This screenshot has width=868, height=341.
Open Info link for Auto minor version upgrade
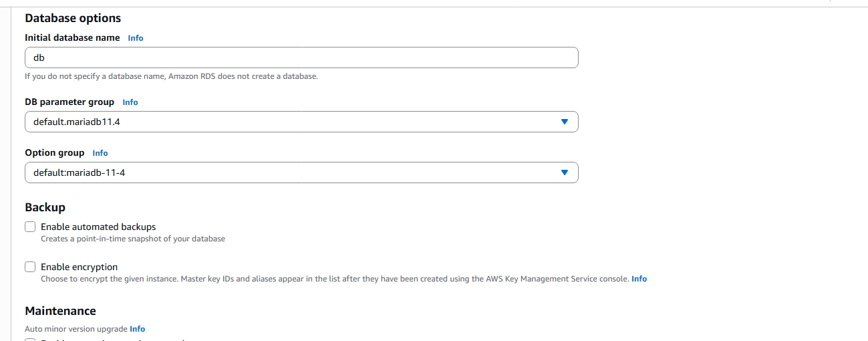click(137, 329)
